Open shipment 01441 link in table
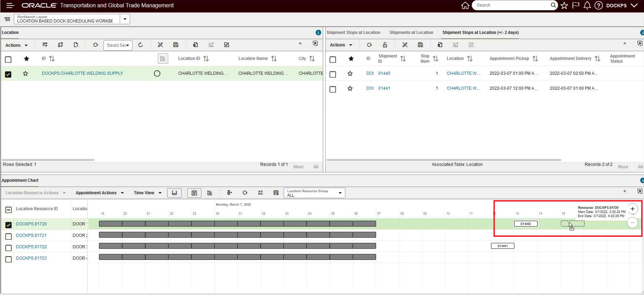The image size is (644, 295). point(384,88)
